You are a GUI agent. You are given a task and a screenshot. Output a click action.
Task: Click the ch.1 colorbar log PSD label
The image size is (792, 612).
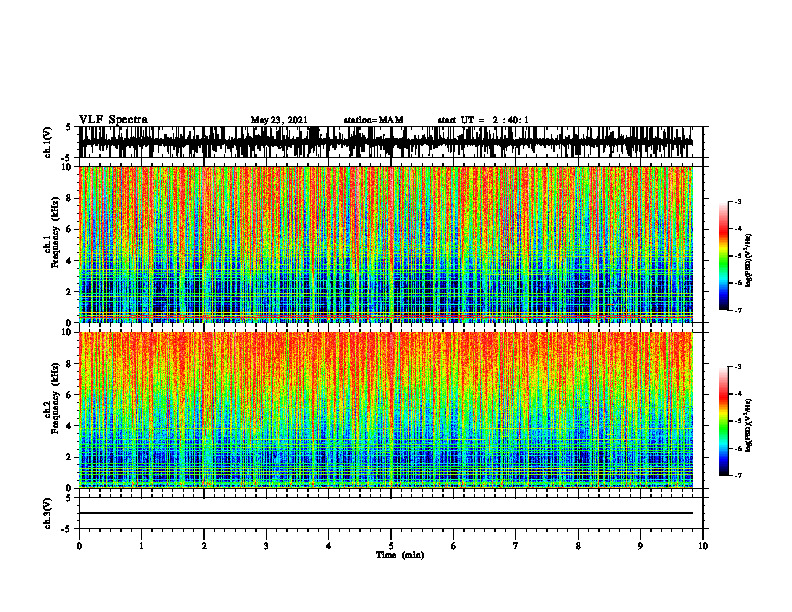tap(749, 261)
